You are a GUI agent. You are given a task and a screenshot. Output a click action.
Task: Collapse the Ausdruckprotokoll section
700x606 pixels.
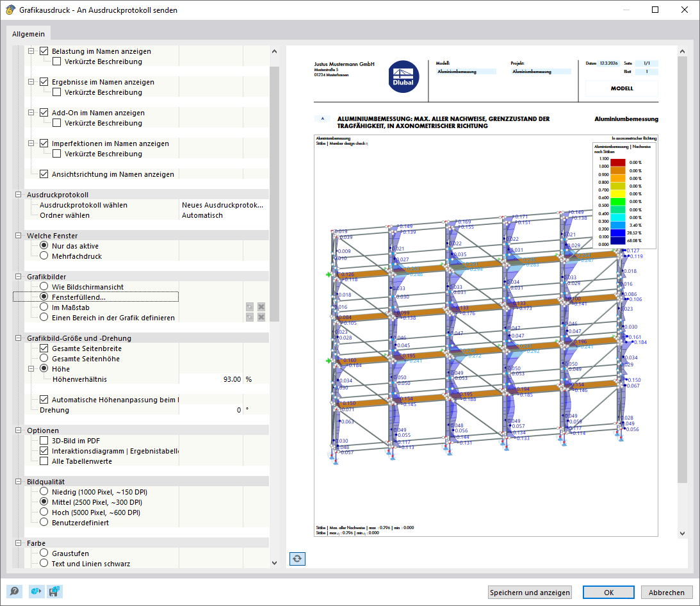point(19,195)
